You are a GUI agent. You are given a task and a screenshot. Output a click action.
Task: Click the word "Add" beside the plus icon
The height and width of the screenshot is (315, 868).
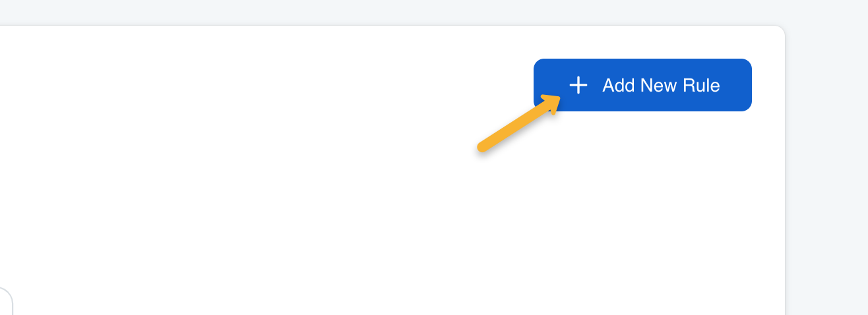pos(619,85)
